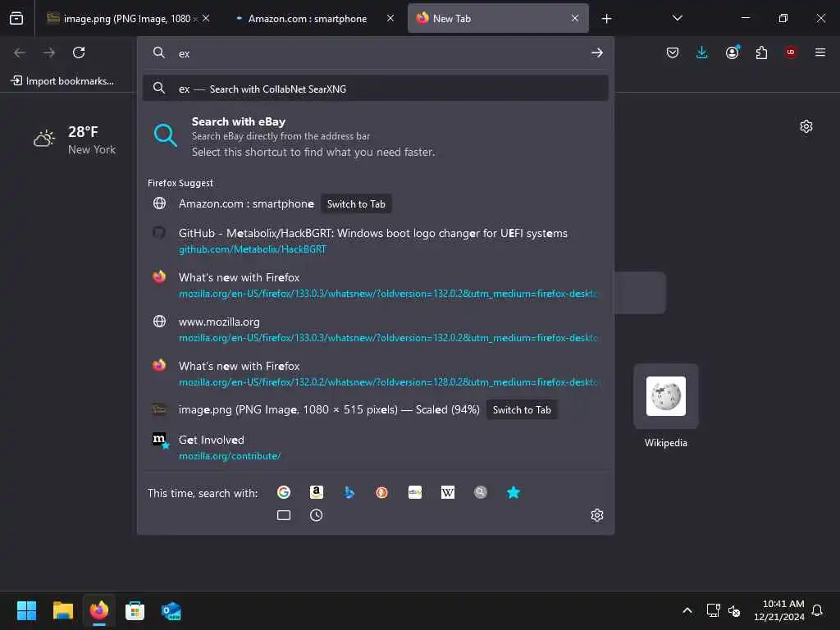Open Microsoft Store from the taskbar
The width and height of the screenshot is (840, 630).
(x=135, y=610)
